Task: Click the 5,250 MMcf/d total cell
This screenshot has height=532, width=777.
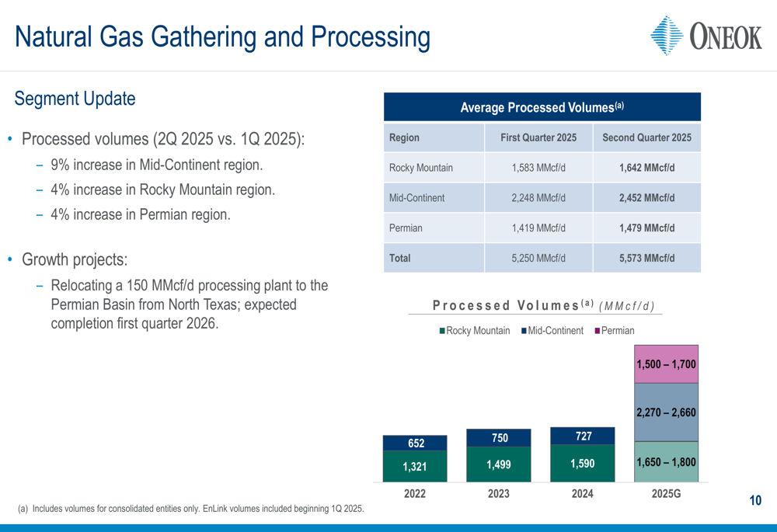Action: (538, 258)
